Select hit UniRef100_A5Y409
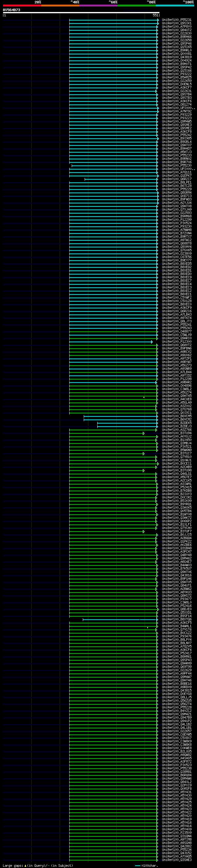The height and width of the screenshot is (868, 197). tap(177, 830)
